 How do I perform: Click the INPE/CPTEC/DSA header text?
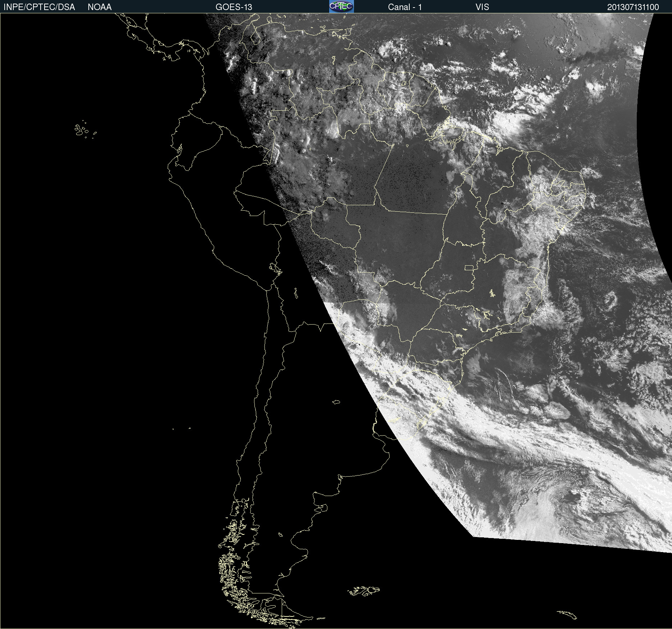(39, 7)
